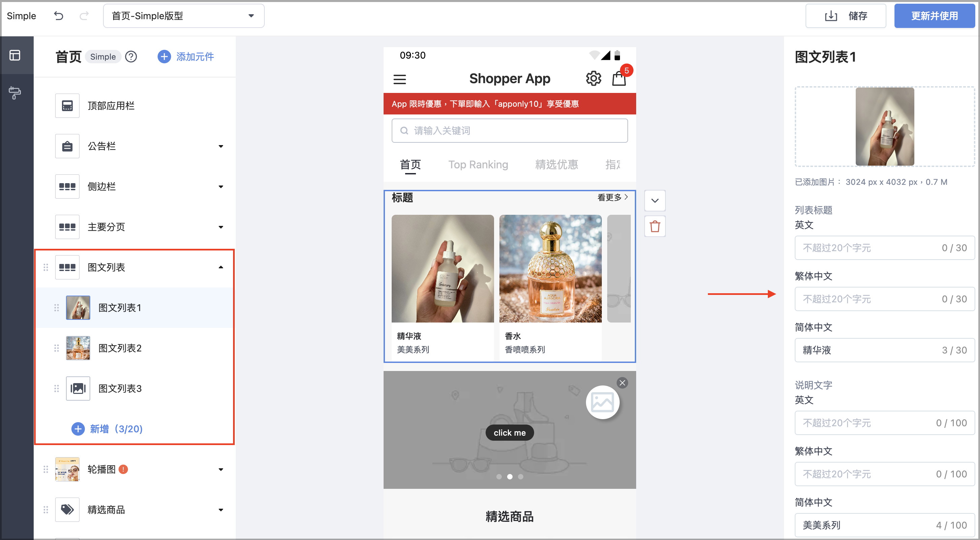Click the 顶部应用栏 row label
The height and width of the screenshot is (540, 980).
click(111, 106)
